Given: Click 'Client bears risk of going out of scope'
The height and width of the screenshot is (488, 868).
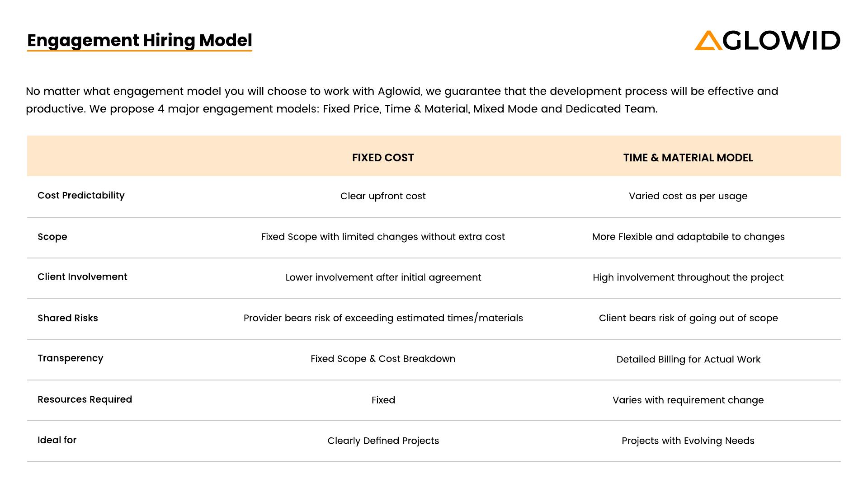Looking at the screenshot, I should tap(688, 318).
